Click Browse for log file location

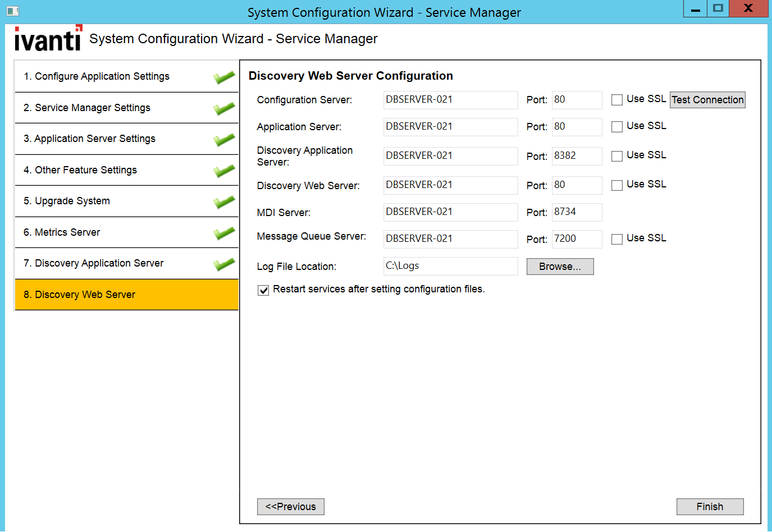pos(560,267)
